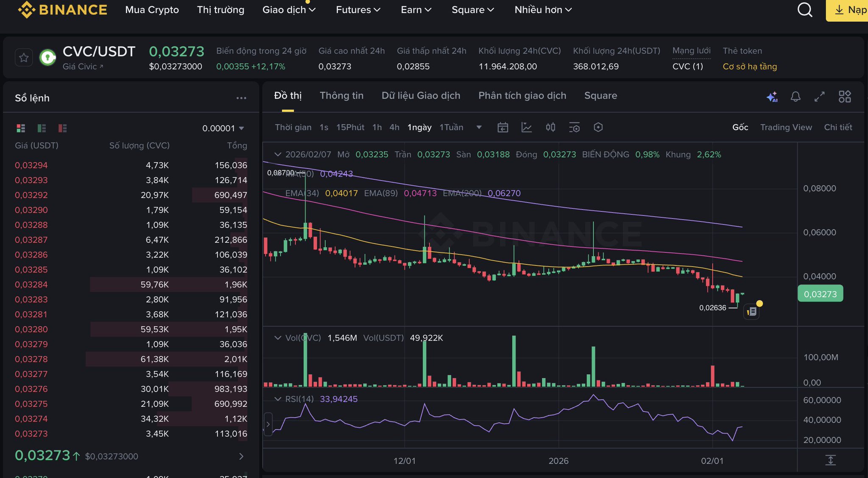Screen dimensions: 868x478
Task: Show only buy orders in order book
Action: click(x=42, y=128)
